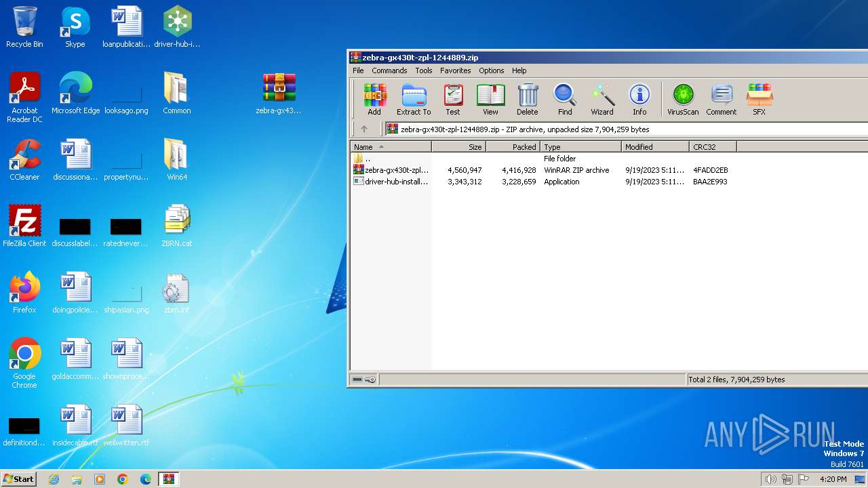
Task: Select zebra-gx43 archive on desktop
Action: point(279,94)
